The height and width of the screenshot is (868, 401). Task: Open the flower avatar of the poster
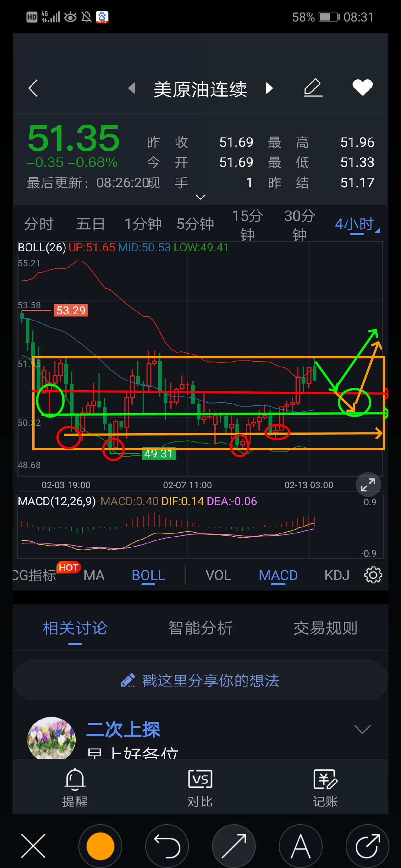(52, 738)
